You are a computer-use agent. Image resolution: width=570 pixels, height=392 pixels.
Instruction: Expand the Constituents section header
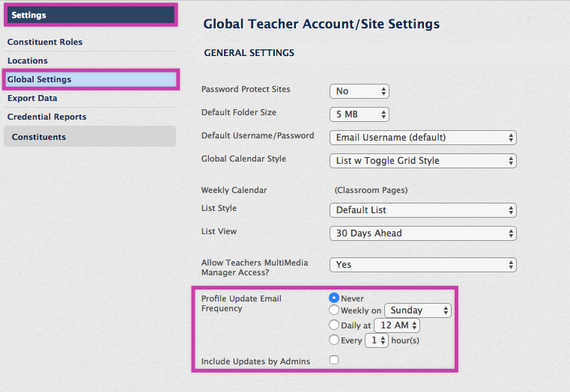(x=90, y=136)
